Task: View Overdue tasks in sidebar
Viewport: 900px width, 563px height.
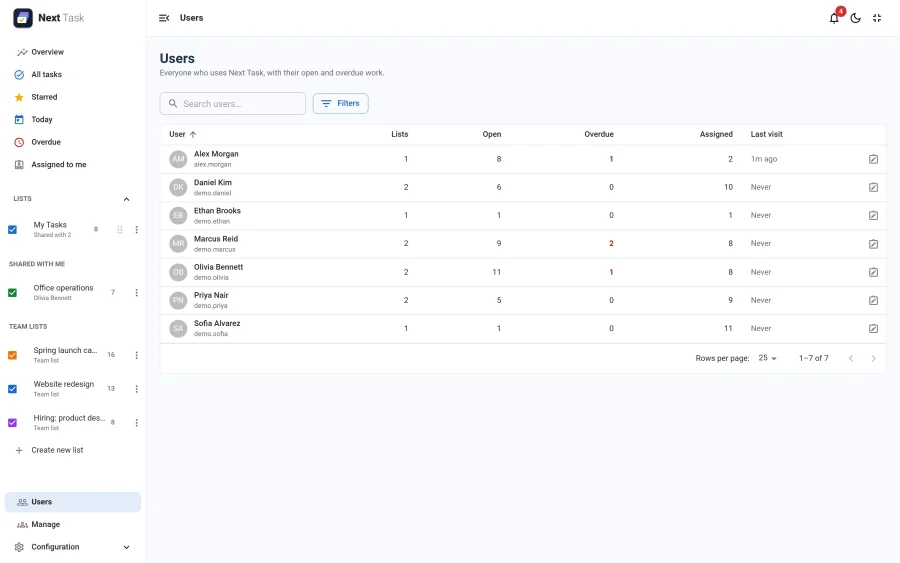Action: click(x=72, y=142)
